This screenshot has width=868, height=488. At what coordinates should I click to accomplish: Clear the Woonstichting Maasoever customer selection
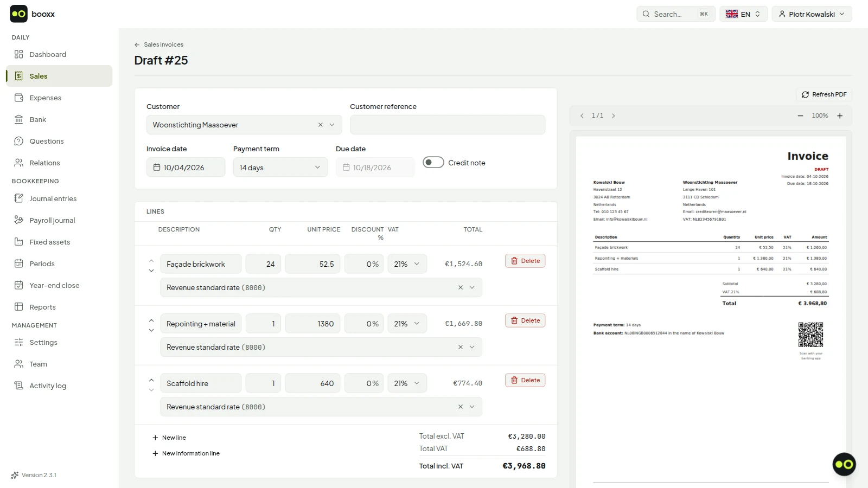pos(321,125)
